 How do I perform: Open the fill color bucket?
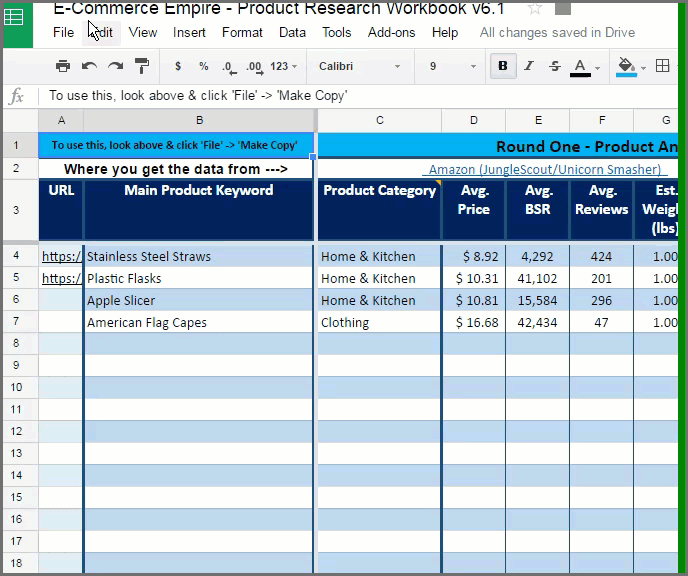(x=627, y=67)
